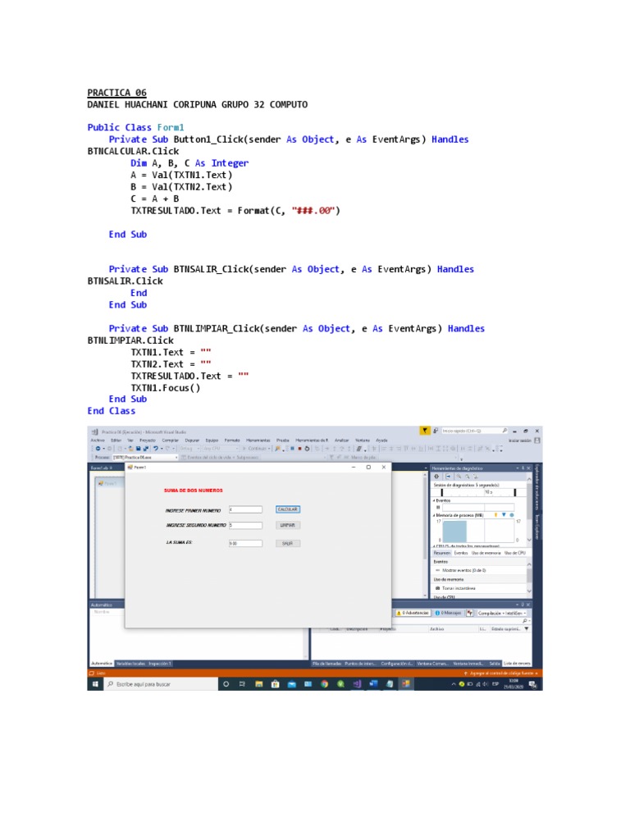
Task: Click the Tomar instantánea camera icon
Action: [x=437, y=588]
